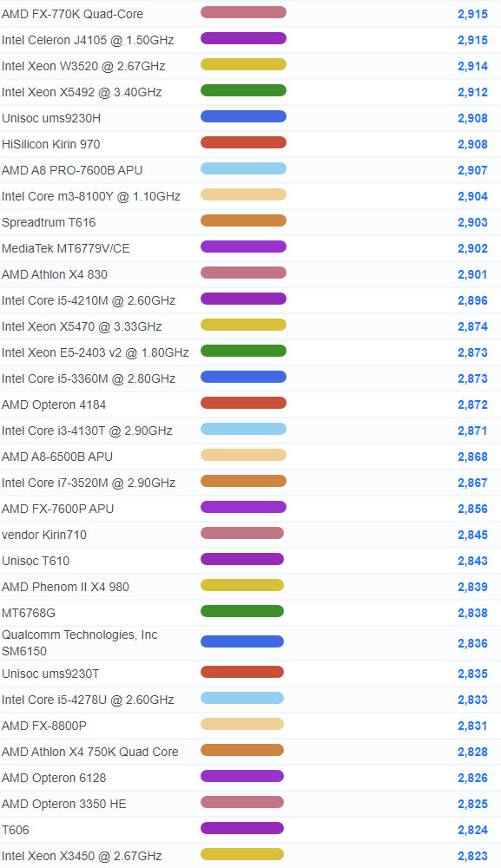Select Intel Core i7-3520M @ 2.90GHz

coord(88,482)
